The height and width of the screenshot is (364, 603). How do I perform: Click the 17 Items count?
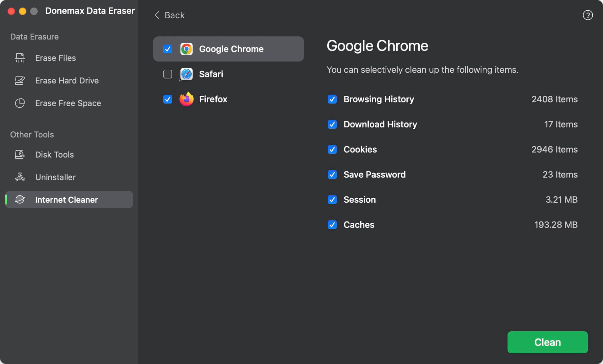(x=561, y=124)
